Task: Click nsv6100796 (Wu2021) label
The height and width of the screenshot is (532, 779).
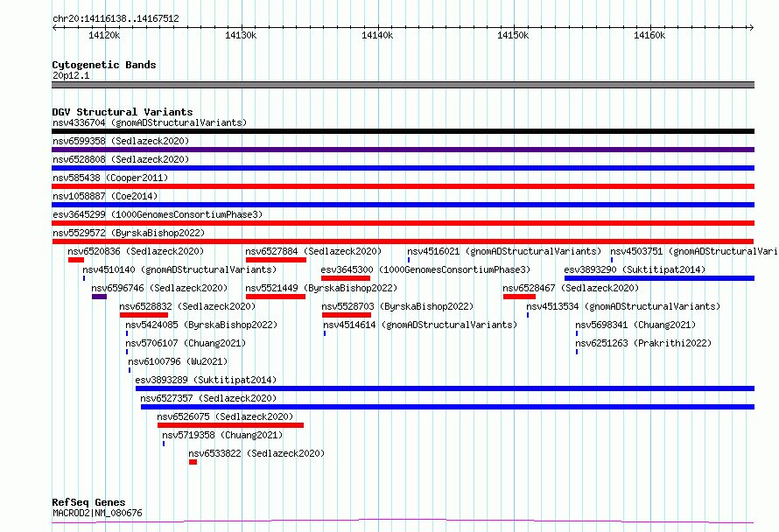Action: click(x=178, y=361)
